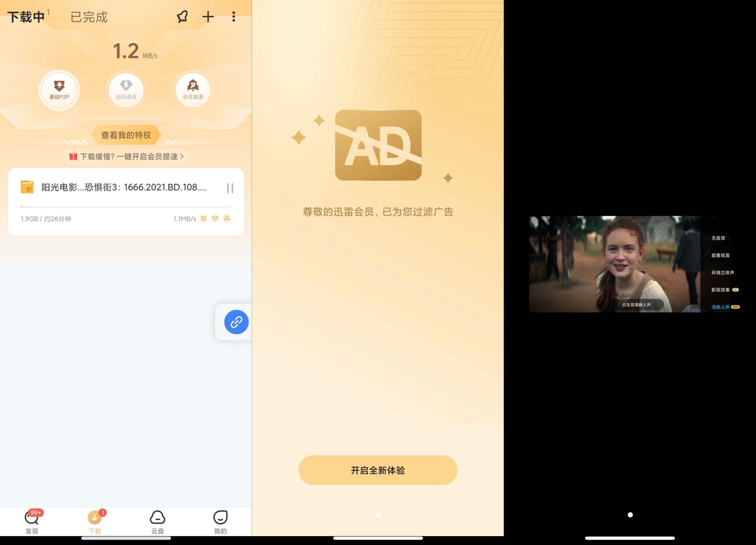Open the three-dot more options menu
The image size is (756, 545).
234,17
